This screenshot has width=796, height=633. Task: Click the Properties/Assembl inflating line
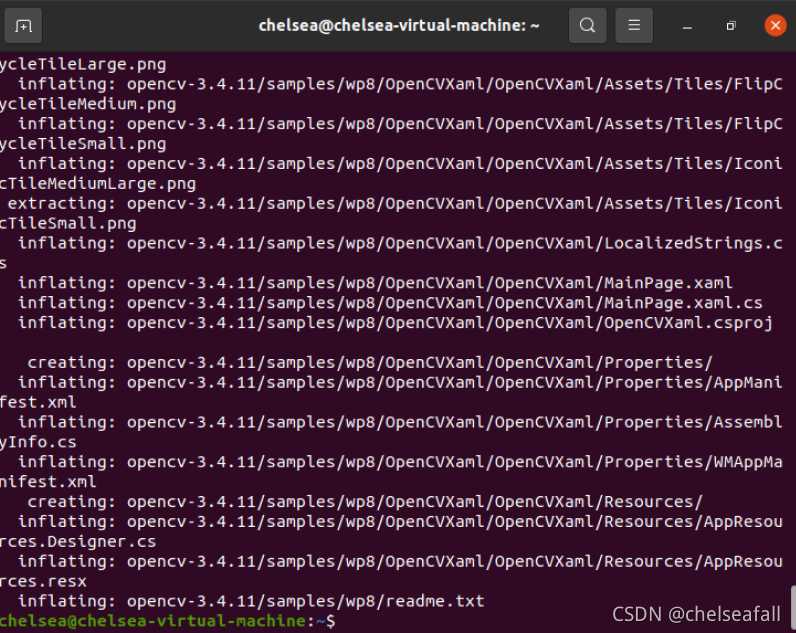[x=401, y=422]
